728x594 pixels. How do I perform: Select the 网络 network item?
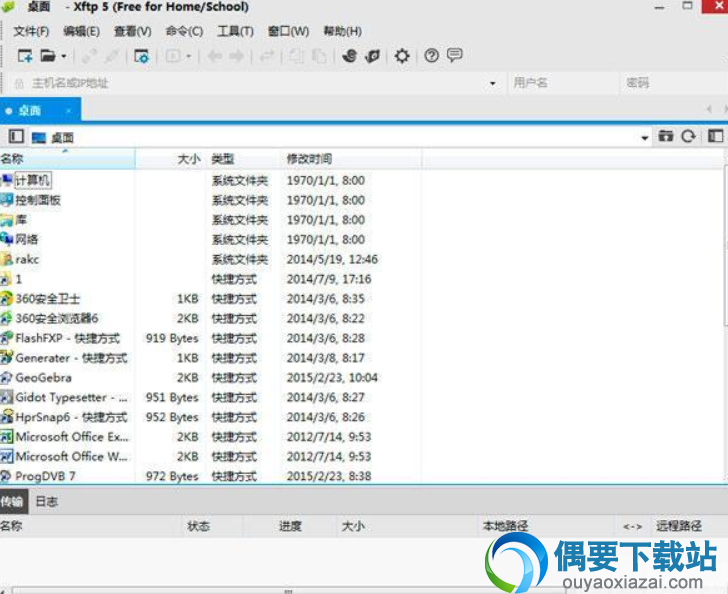click(26, 239)
